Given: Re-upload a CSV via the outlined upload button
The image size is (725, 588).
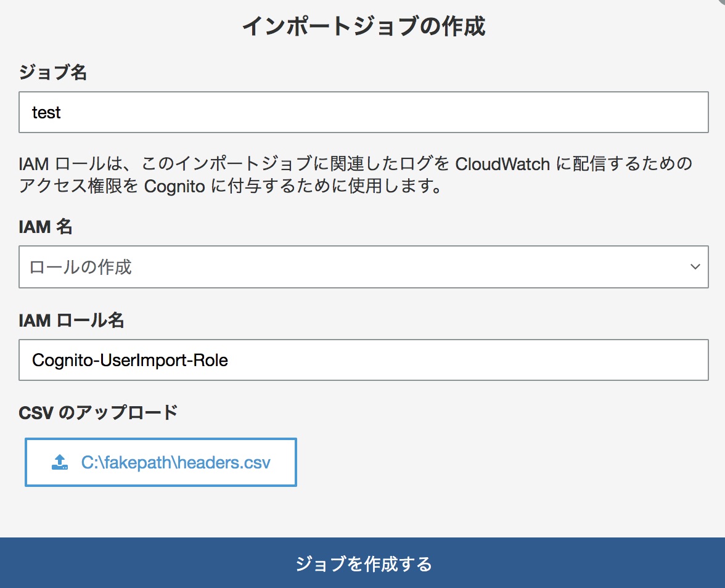Looking at the screenshot, I should 160,462.
